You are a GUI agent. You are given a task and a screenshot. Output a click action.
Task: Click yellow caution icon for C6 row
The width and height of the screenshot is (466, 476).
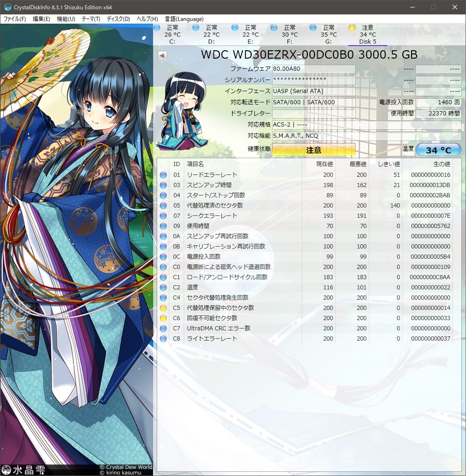point(163,318)
